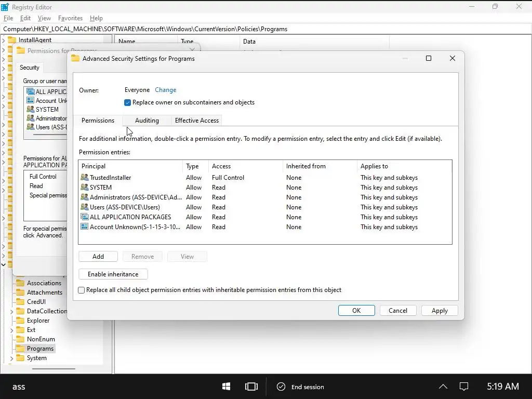
Task: Click the Advanced Security Settings folder icon
Action: click(75, 58)
